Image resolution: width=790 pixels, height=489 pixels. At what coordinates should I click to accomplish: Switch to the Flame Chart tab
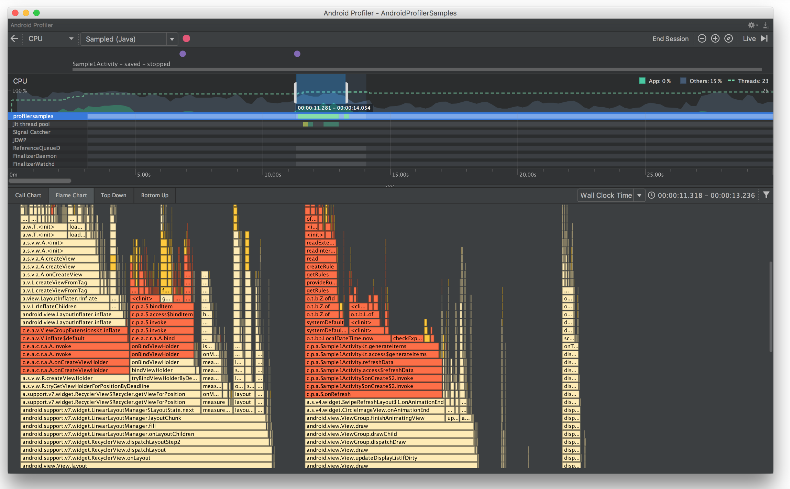point(71,195)
